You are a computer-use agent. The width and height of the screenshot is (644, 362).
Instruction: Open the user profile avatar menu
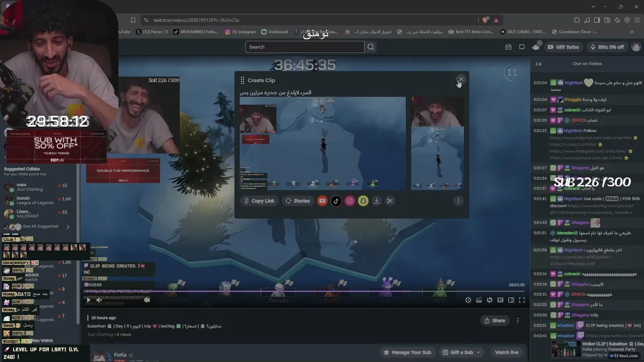click(x=637, y=47)
